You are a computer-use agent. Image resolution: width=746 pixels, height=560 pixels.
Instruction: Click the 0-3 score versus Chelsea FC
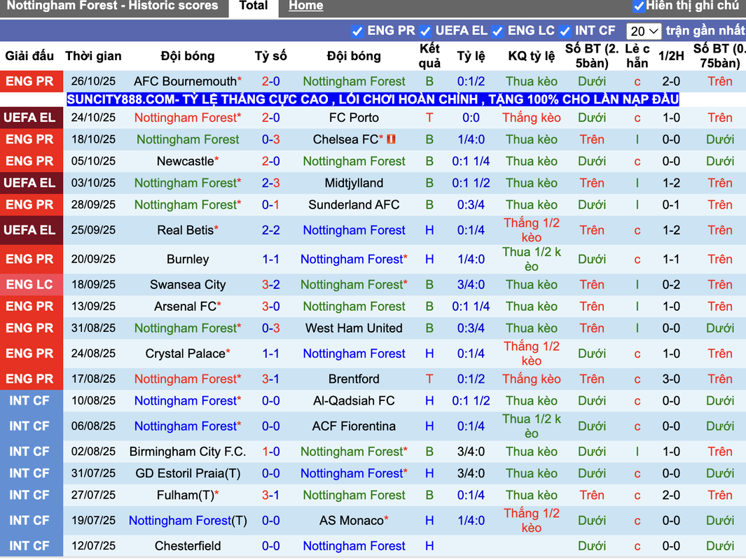[270, 139]
